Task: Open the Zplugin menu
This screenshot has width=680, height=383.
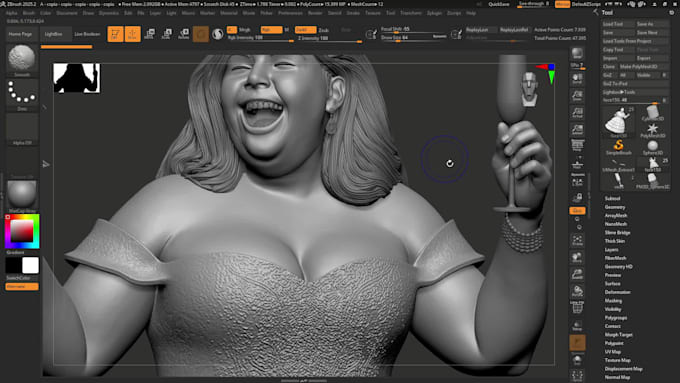Action: [x=434, y=13]
